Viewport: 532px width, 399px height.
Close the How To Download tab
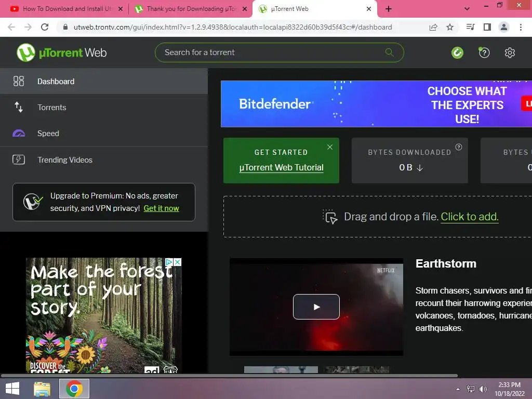click(x=121, y=9)
